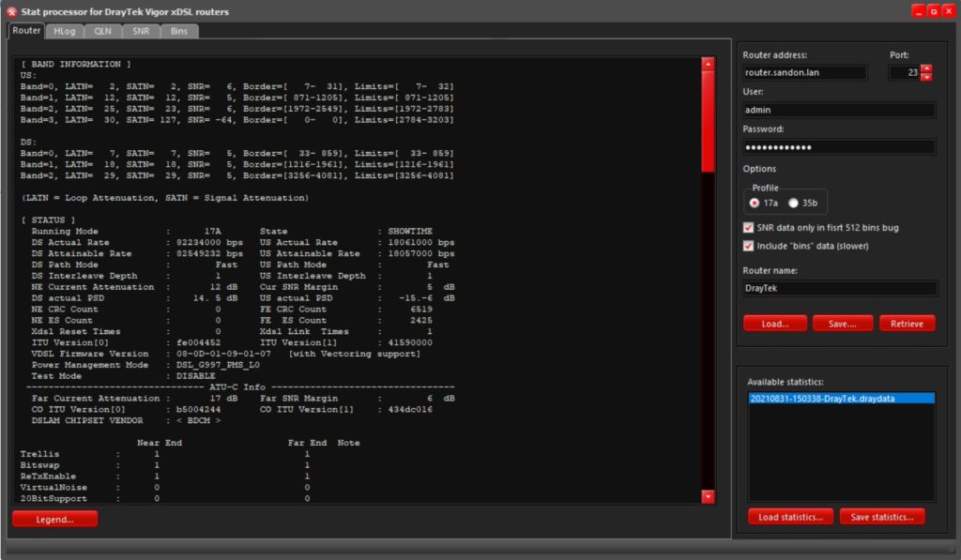
Task: Toggle SNR data 512 bins bug checkbox
Action: (x=748, y=227)
